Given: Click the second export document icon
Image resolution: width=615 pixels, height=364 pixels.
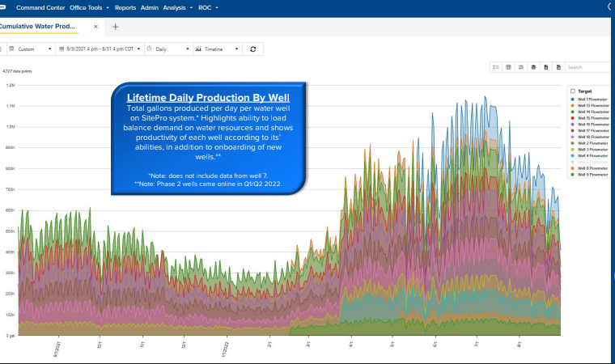Looking at the screenshot, I should pyautogui.click(x=558, y=67).
